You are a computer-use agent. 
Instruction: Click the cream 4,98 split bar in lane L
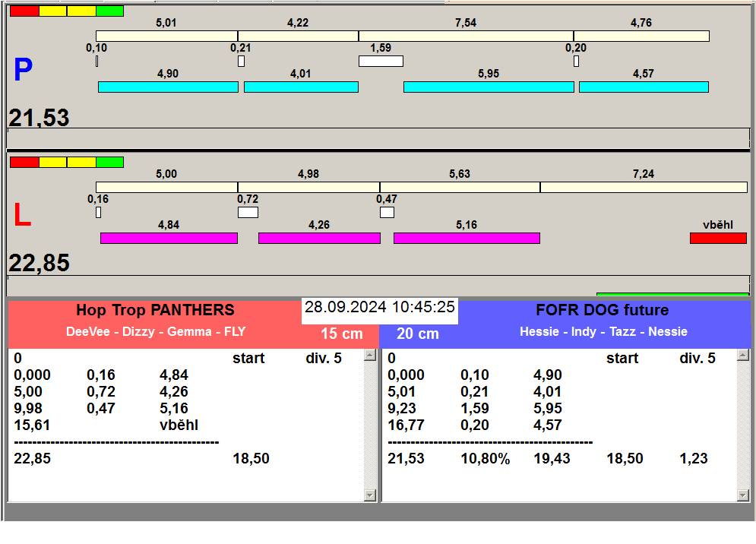(308, 187)
